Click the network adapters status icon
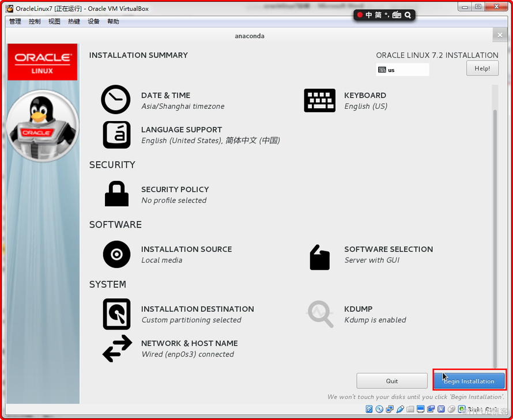The image size is (513, 420). [x=390, y=409]
